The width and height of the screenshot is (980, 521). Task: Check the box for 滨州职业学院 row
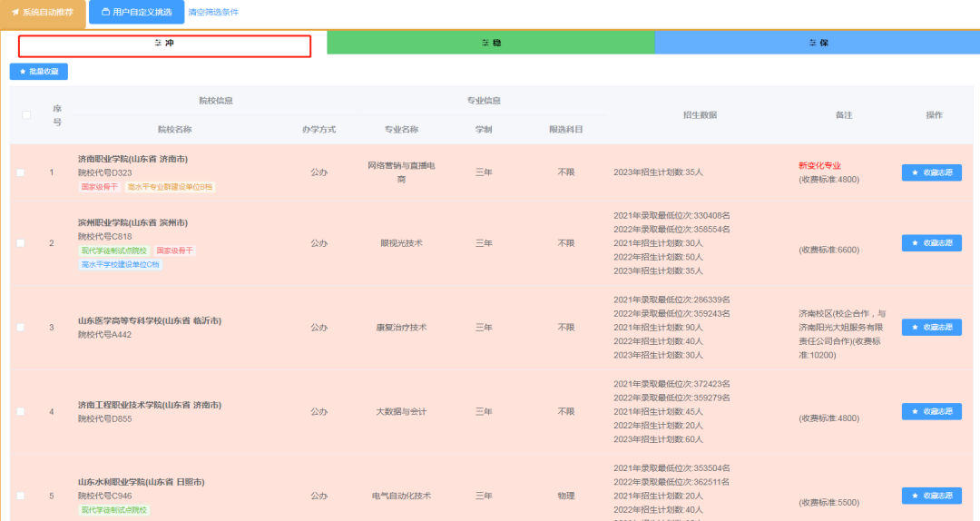[21, 243]
